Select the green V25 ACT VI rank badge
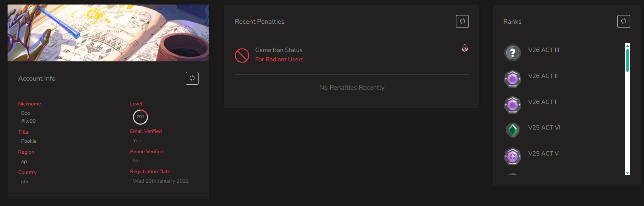644x206 pixels. click(x=513, y=130)
